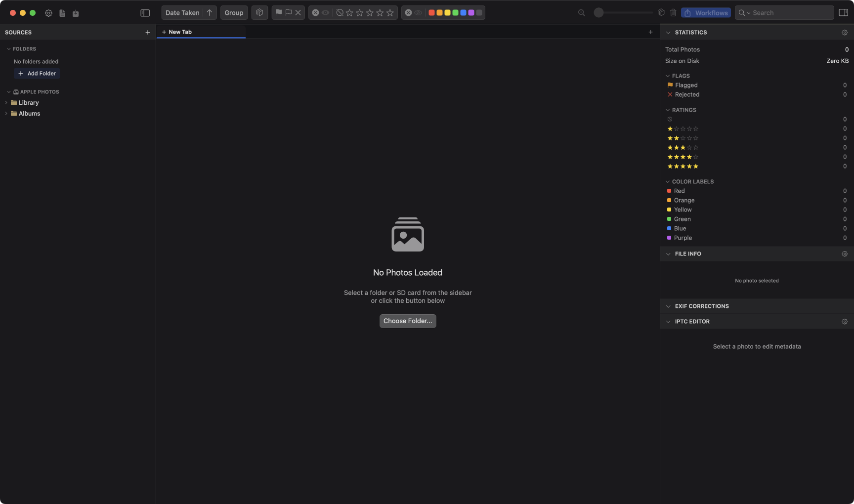Collapse the Statistics panel
Viewport: 854px width, 504px height.
click(x=668, y=33)
